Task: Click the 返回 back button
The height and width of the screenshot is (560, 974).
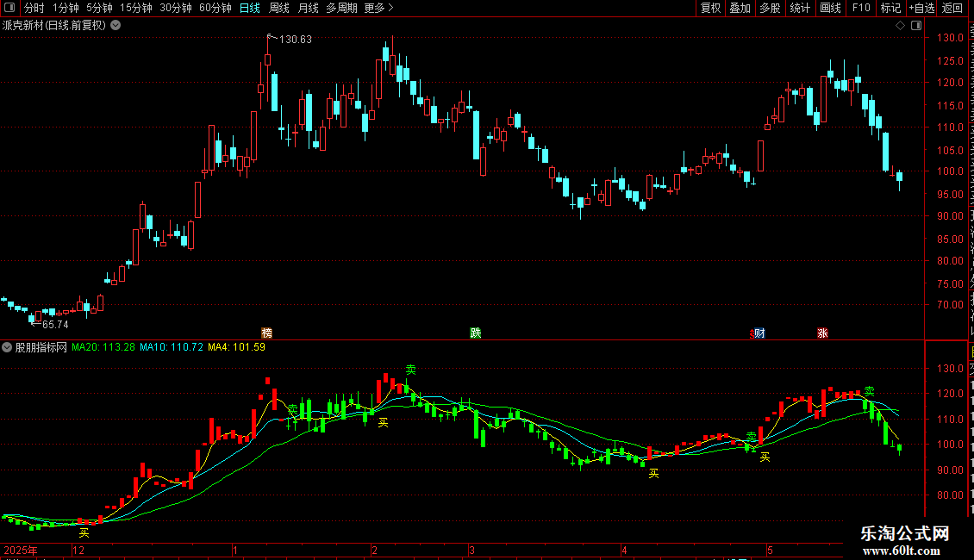Action: click(x=952, y=8)
